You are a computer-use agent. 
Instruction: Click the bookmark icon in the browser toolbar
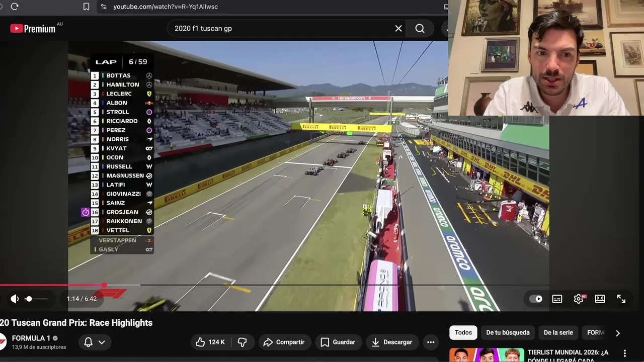pos(86,7)
